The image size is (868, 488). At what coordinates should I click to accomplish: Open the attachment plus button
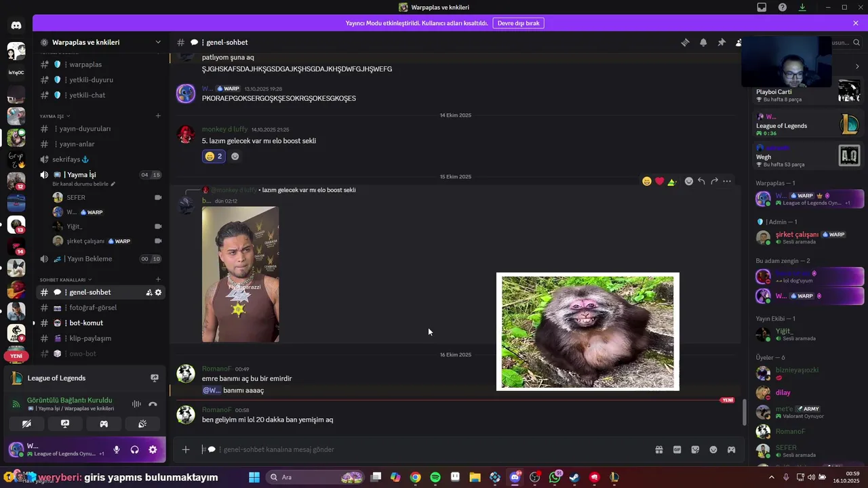186,449
